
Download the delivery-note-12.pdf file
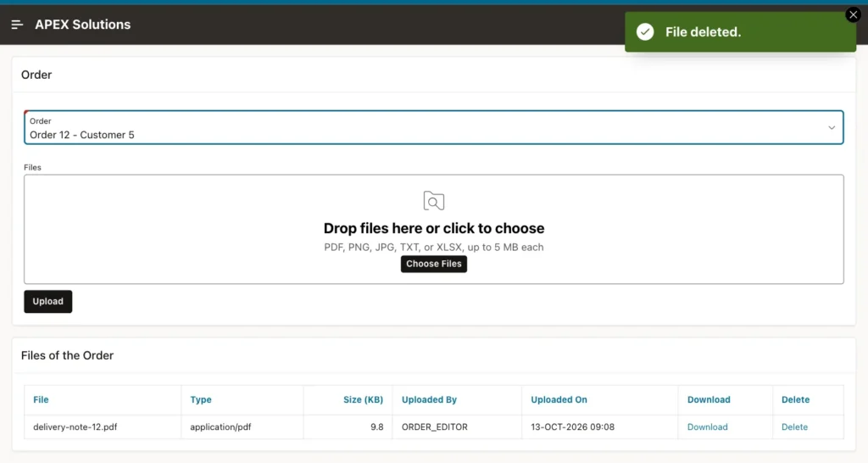(x=708, y=427)
